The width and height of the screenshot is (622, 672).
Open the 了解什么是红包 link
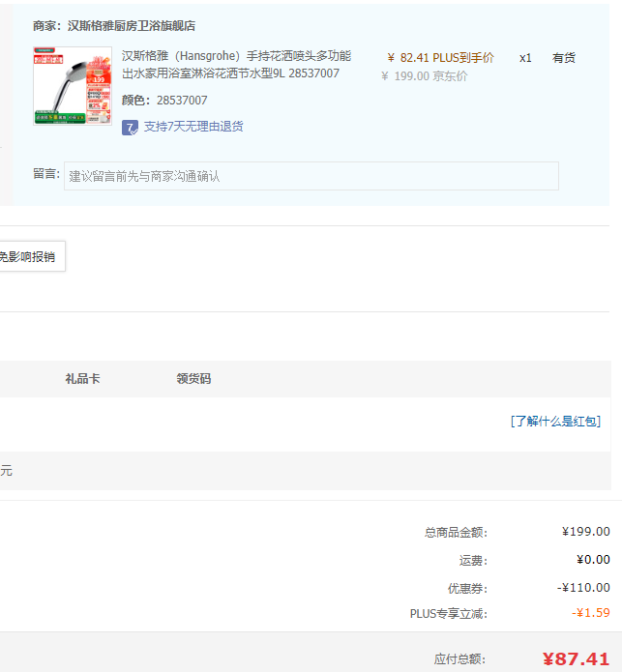click(x=555, y=422)
